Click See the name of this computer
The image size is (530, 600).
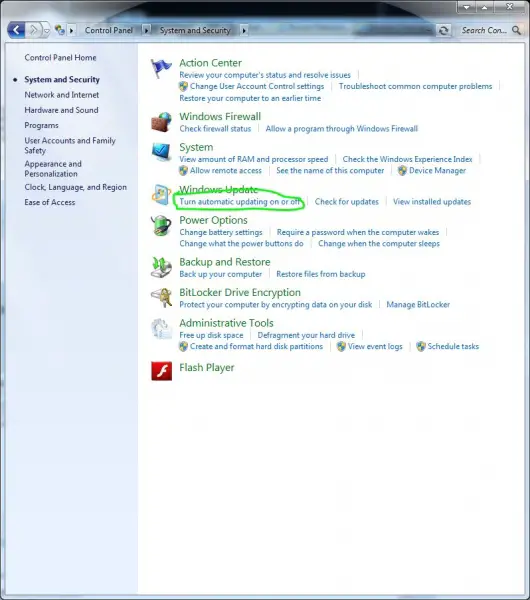(330, 170)
